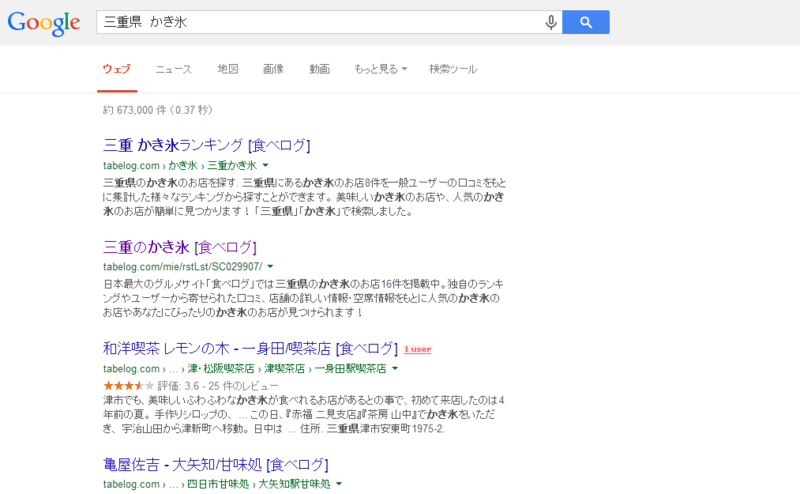Switch to the ニュース tab
The width and height of the screenshot is (800, 494).
173,69
